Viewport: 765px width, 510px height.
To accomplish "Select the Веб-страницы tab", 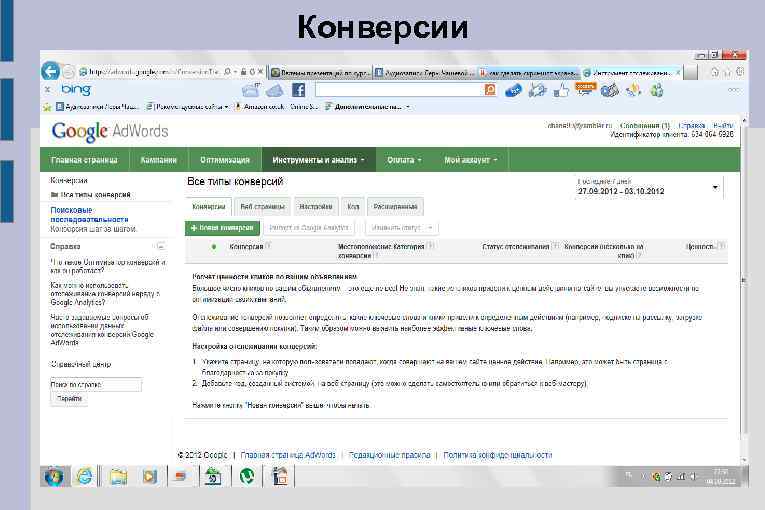I will pos(262,206).
